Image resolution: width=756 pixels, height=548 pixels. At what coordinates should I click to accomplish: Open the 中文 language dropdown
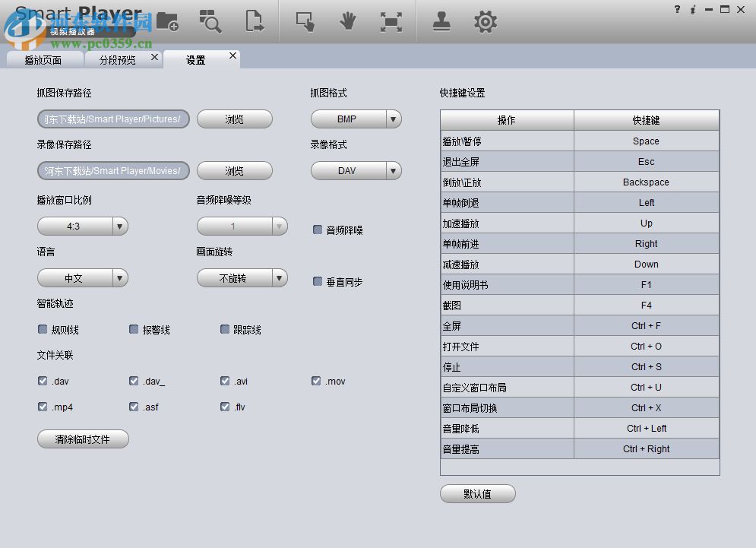tap(83, 278)
